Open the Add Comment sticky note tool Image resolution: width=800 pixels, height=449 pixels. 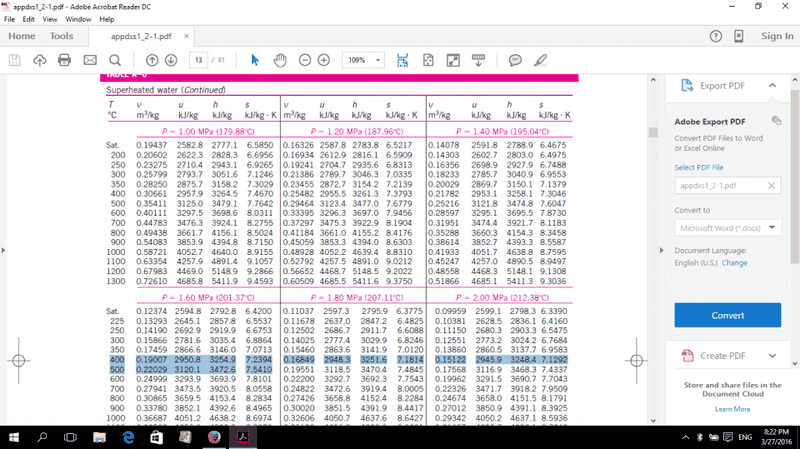click(x=515, y=60)
